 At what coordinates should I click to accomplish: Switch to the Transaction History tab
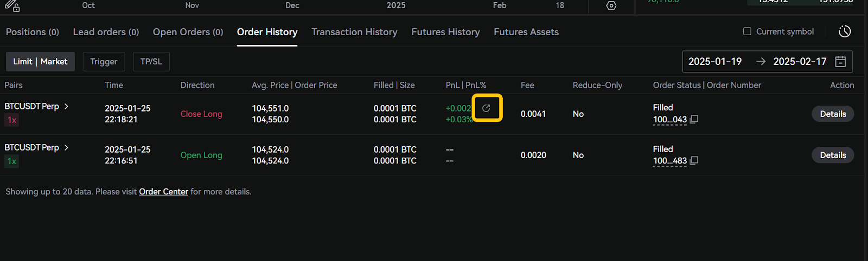354,32
